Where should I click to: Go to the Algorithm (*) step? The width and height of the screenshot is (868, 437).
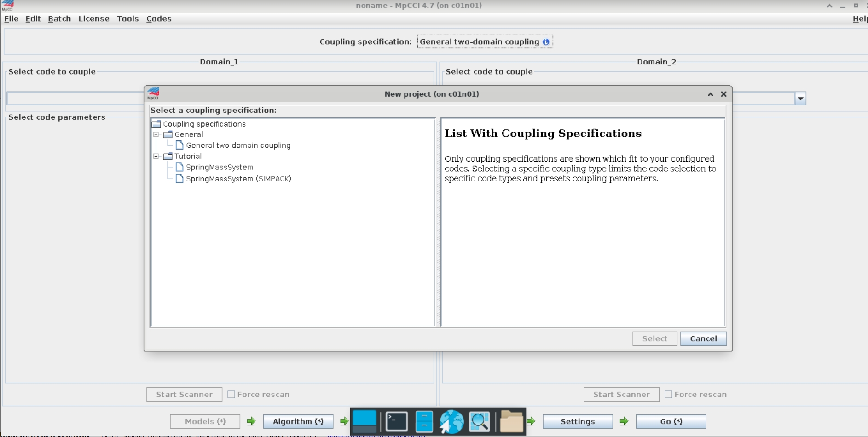298,422
